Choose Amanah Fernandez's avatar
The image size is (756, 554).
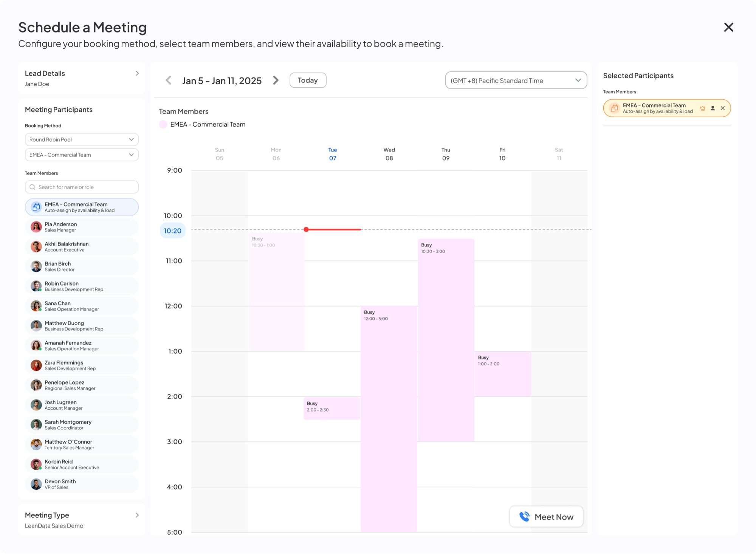(x=36, y=345)
